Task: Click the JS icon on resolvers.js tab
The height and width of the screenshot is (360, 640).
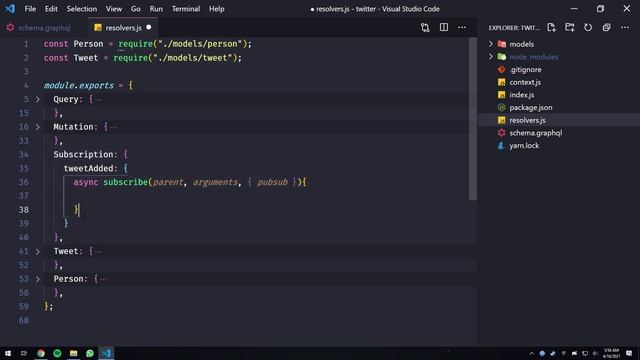Action: point(98,27)
